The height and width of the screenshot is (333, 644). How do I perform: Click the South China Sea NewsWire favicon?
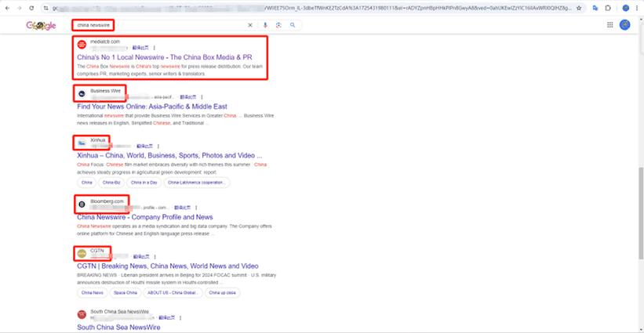tap(82, 314)
